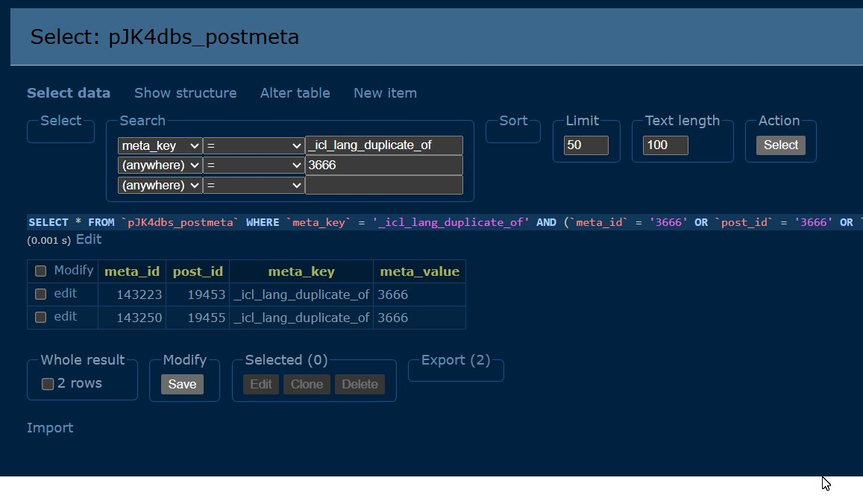Expand the second row (anywhere) column dropdown
863x504 pixels.
tap(160, 165)
